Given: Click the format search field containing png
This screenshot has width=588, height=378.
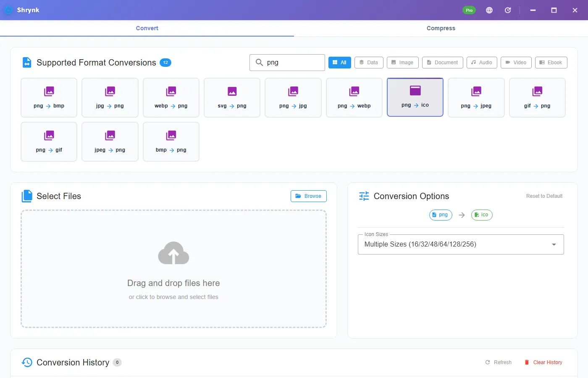Looking at the screenshot, I should [x=287, y=63].
